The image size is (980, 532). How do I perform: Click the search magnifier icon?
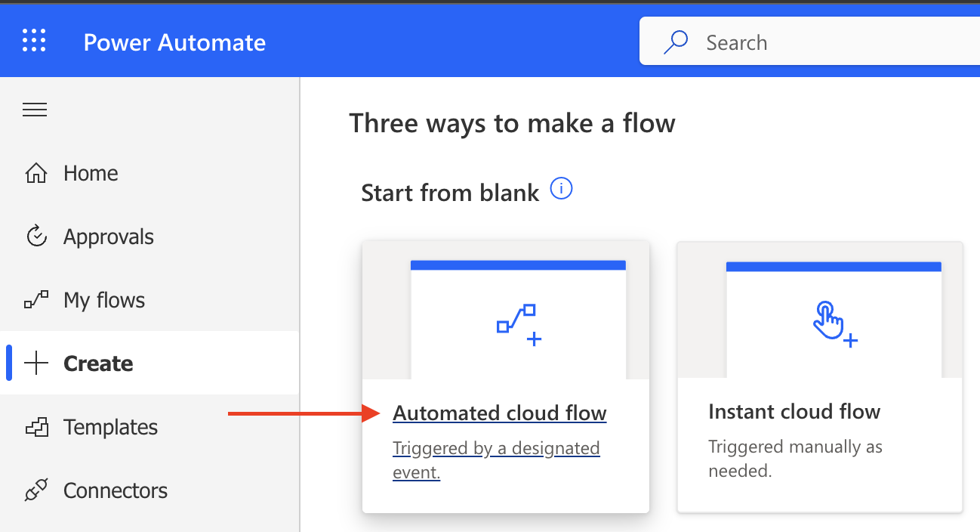675,42
